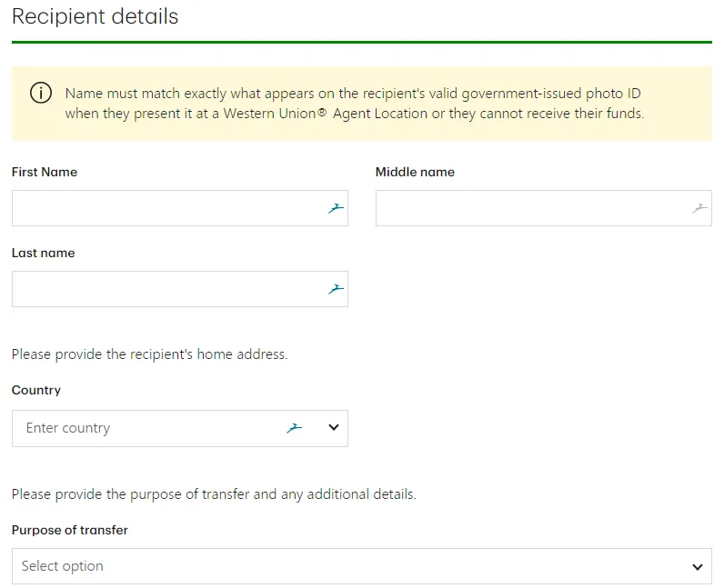The height and width of the screenshot is (588, 724).
Task: Click the autofill icon in First Name field
Action: pos(337,208)
